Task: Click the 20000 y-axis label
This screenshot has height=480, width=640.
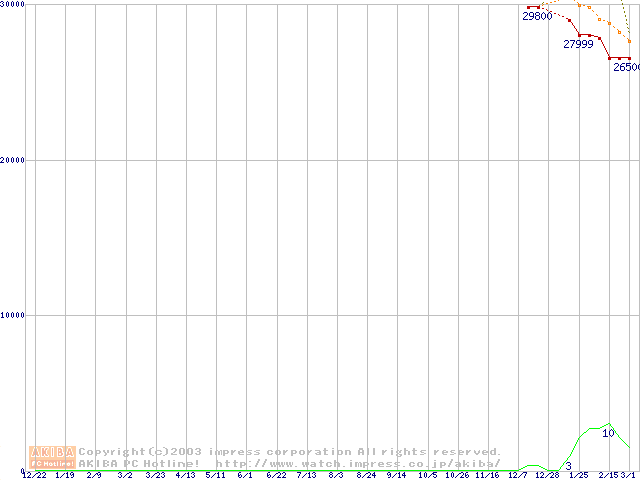Action: [12, 160]
